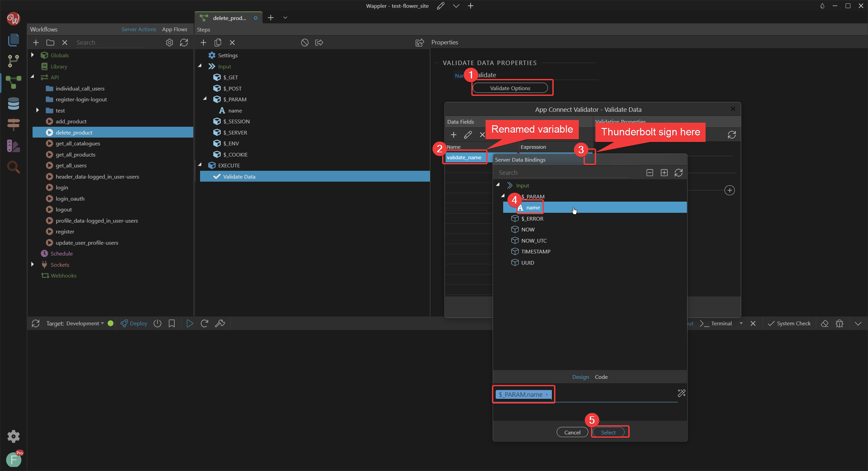Open the Database manager sidebar icon
This screenshot has height=471, width=868.
(13, 104)
